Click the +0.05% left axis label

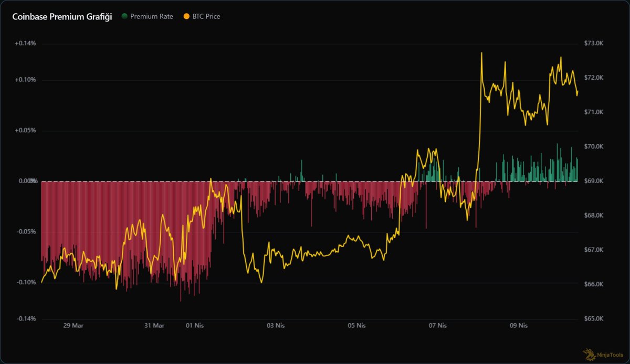(x=25, y=131)
